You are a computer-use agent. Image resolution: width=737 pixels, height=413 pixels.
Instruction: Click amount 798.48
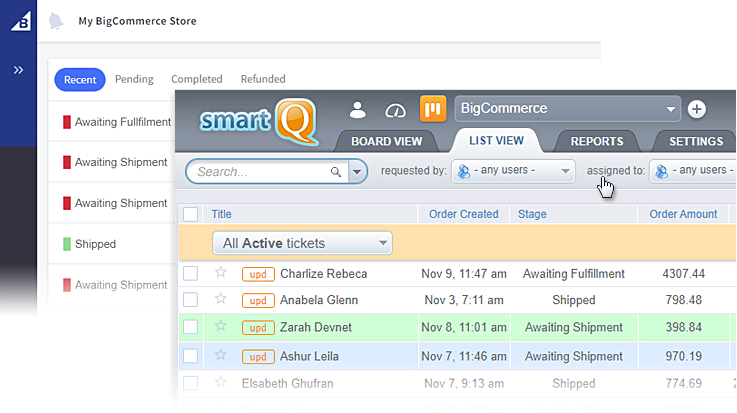(x=683, y=300)
